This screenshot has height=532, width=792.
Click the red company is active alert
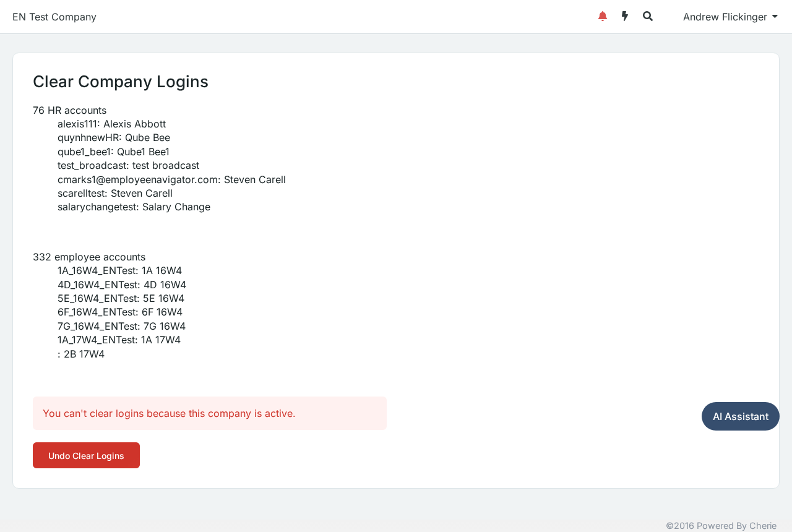pyautogui.click(x=210, y=413)
